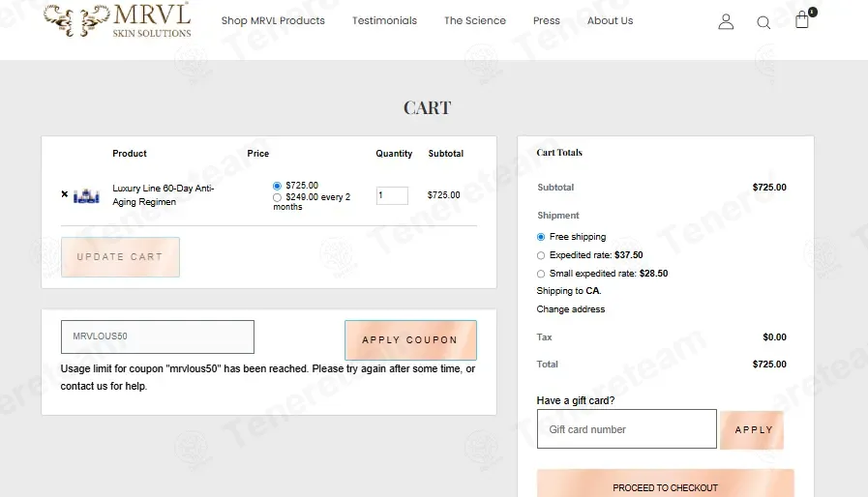The width and height of the screenshot is (868, 497).
Task: Click the item subtotal $725.00 in table
Action: (x=443, y=194)
